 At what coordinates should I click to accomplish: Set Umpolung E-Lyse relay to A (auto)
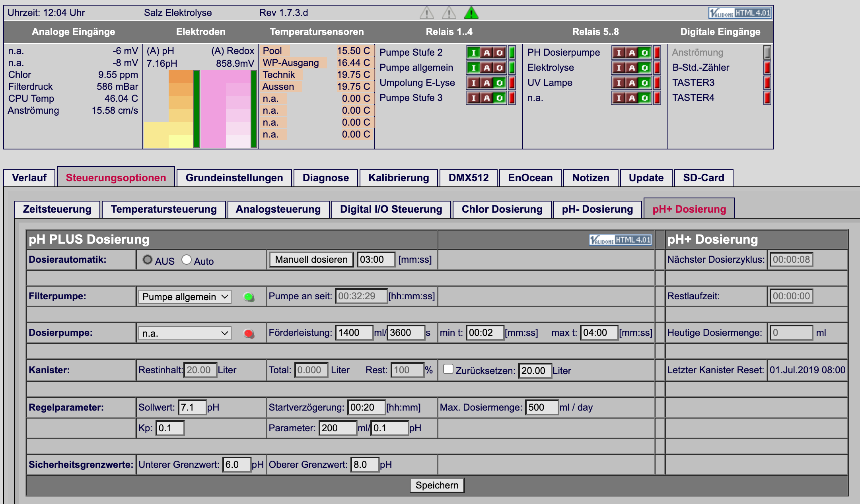coord(486,83)
